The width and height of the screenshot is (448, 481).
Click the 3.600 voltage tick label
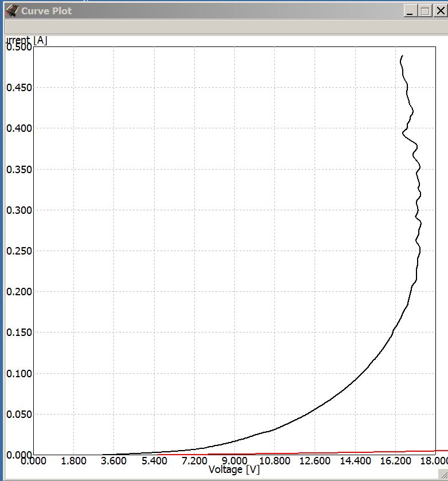point(113,461)
